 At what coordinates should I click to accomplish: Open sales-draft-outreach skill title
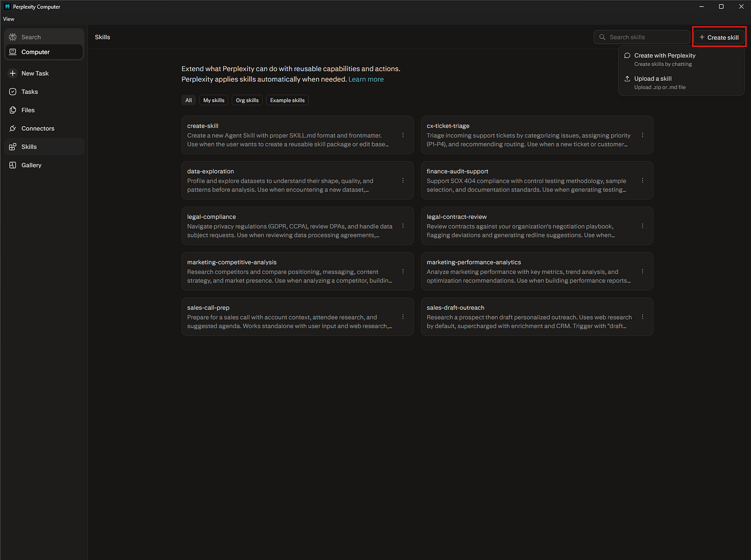[455, 307]
